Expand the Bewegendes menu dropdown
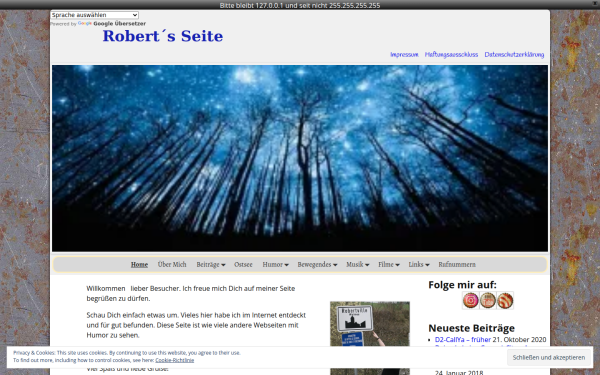This screenshot has height=375, width=600. pos(317,264)
